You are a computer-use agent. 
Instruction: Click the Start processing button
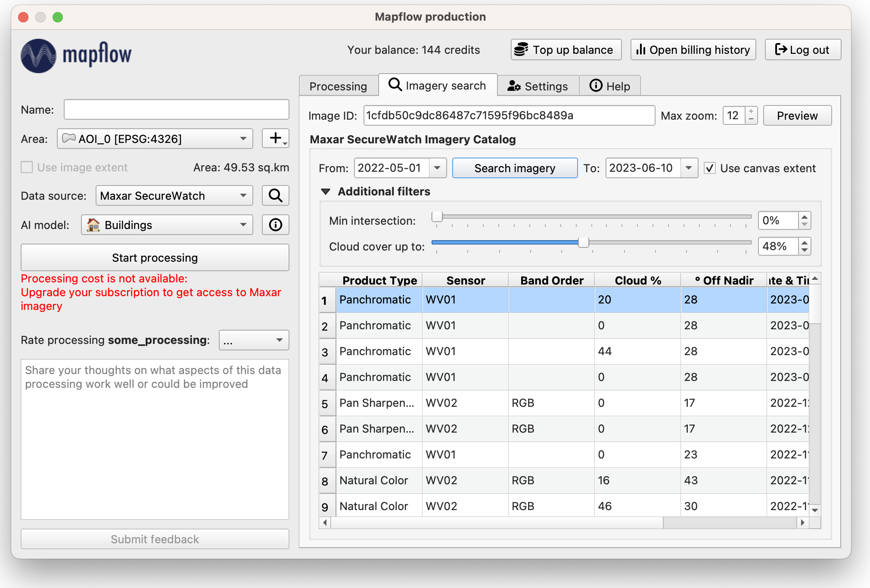tap(155, 257)
